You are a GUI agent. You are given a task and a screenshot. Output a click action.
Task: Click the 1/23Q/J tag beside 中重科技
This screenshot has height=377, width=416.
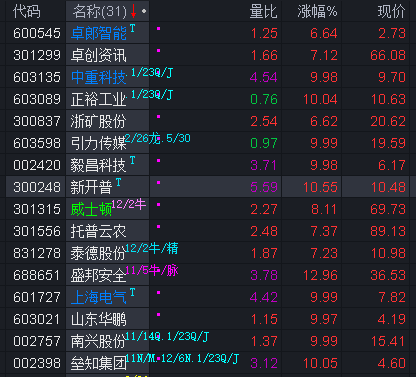pyautogui.click(x=152, y=73)
